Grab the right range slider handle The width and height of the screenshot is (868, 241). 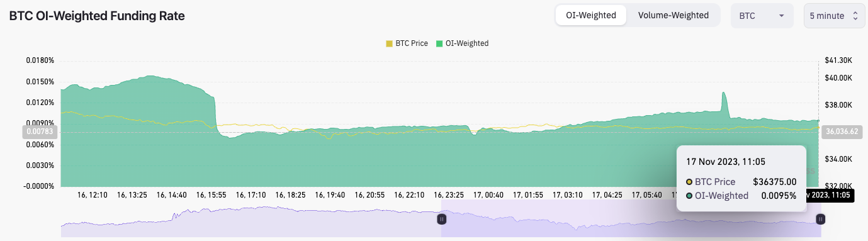tap(821, 219)
